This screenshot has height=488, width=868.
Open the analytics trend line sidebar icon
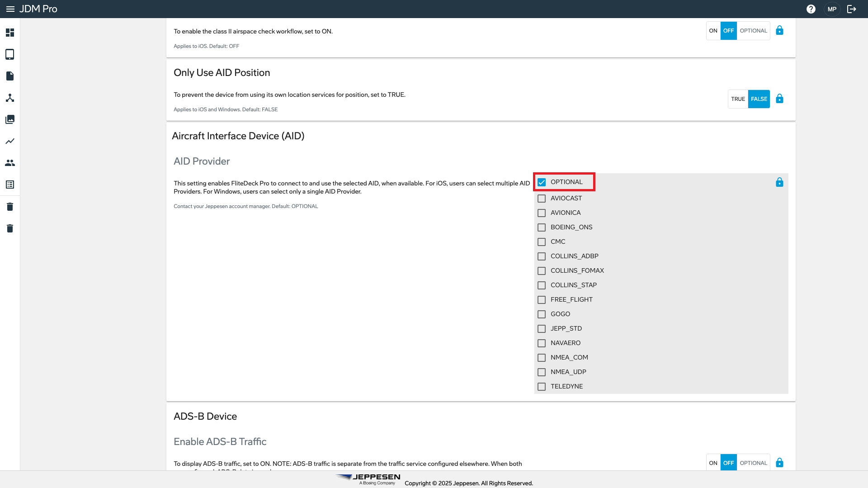coord(10,141)
